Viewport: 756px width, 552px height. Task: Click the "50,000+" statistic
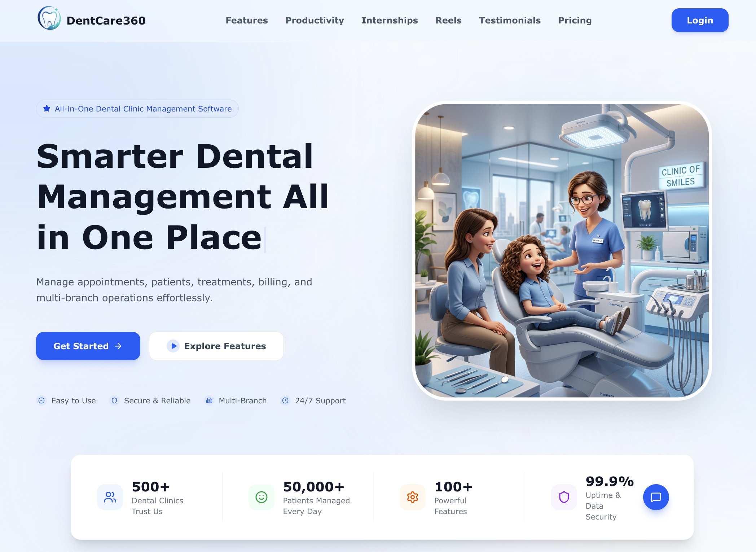313,487
